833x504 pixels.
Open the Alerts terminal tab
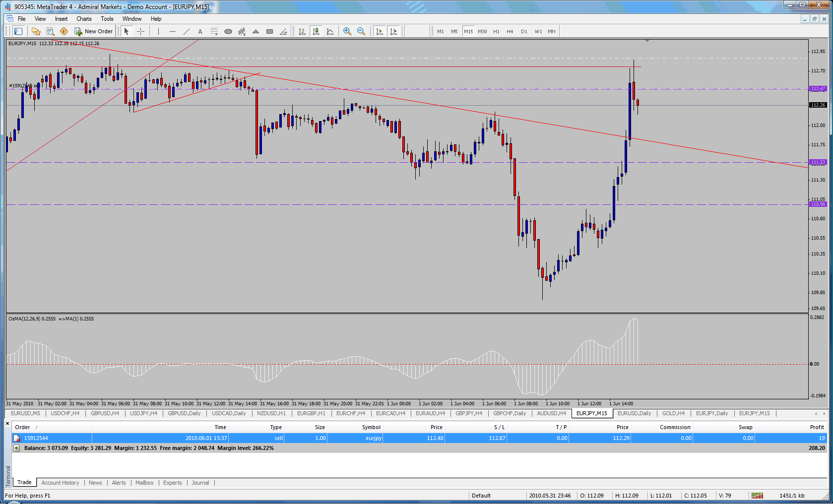click(x=119, y=483)
